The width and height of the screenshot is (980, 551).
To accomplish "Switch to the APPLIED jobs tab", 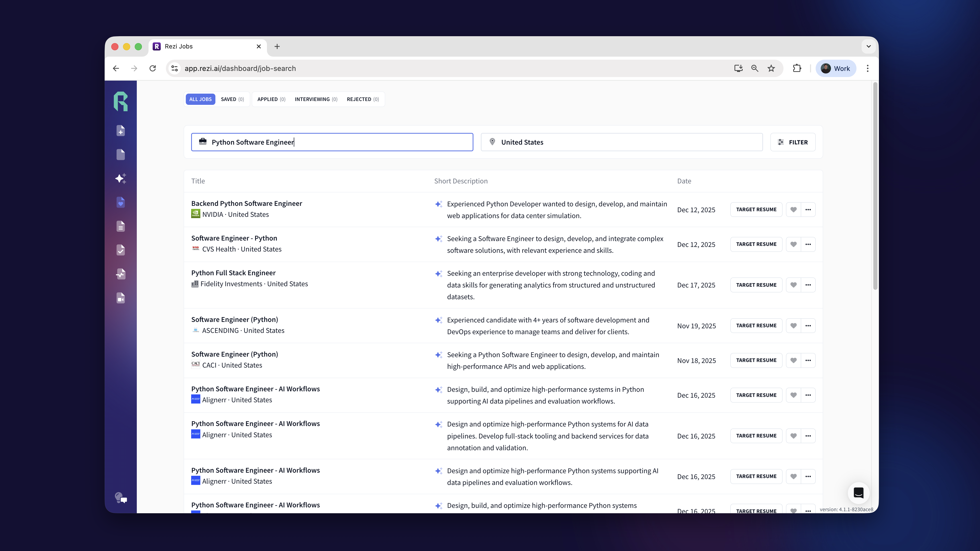I will coord(271,99).
